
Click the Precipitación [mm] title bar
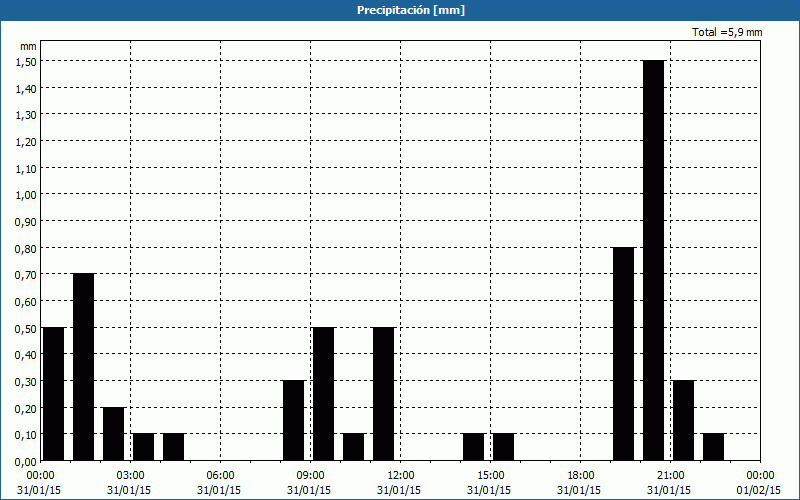[400, 10]
